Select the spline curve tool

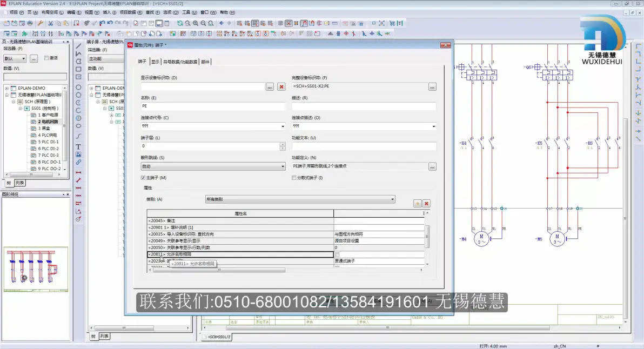[78, 136]
